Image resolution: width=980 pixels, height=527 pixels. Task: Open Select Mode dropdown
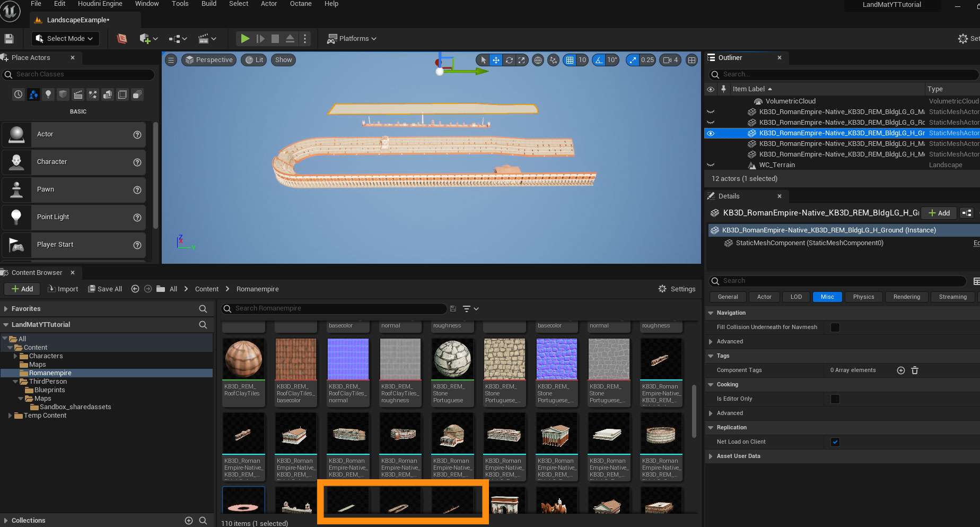coord(64,38)
